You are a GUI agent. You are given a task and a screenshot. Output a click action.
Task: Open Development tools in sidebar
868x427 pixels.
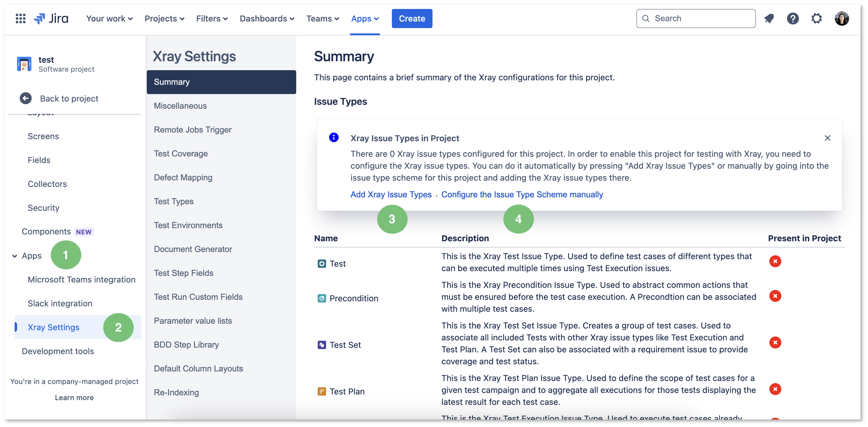pyautogui.click(x=58, y=351)
